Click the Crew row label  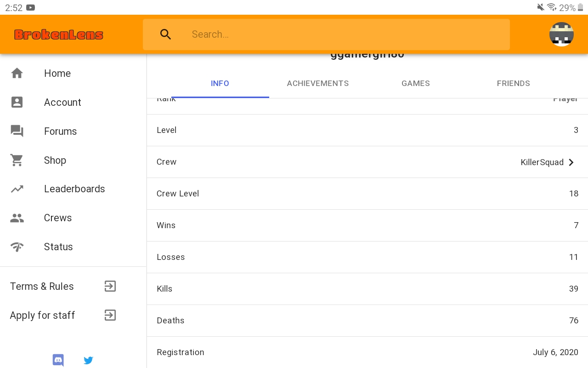tap(166, 162)
